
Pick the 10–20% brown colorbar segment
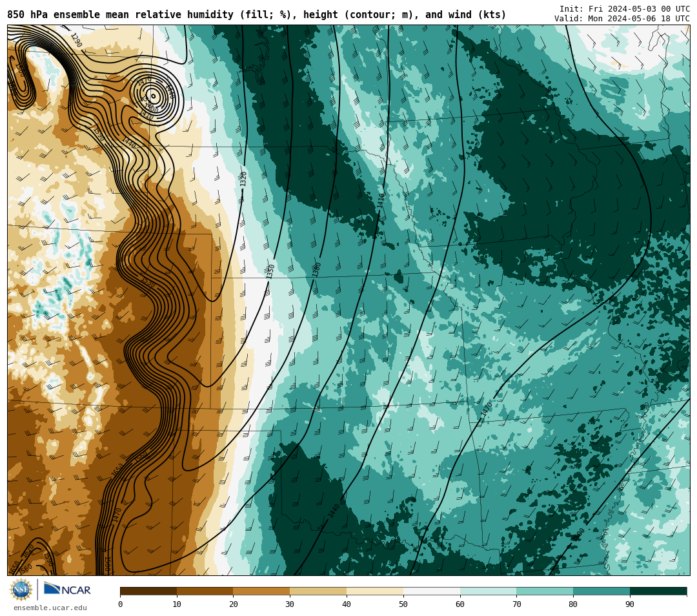coord(205,591)
